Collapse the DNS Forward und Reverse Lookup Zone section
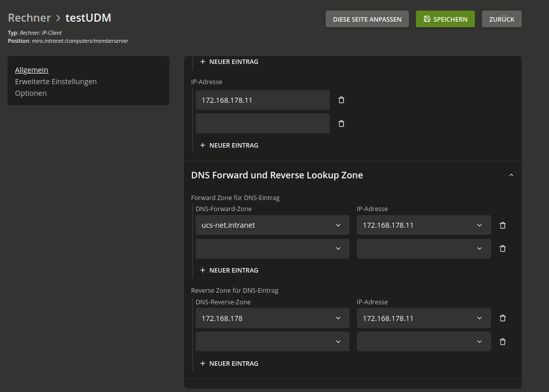Image resolution: width=549 pixels, height=392 pixels. (511, 175)
